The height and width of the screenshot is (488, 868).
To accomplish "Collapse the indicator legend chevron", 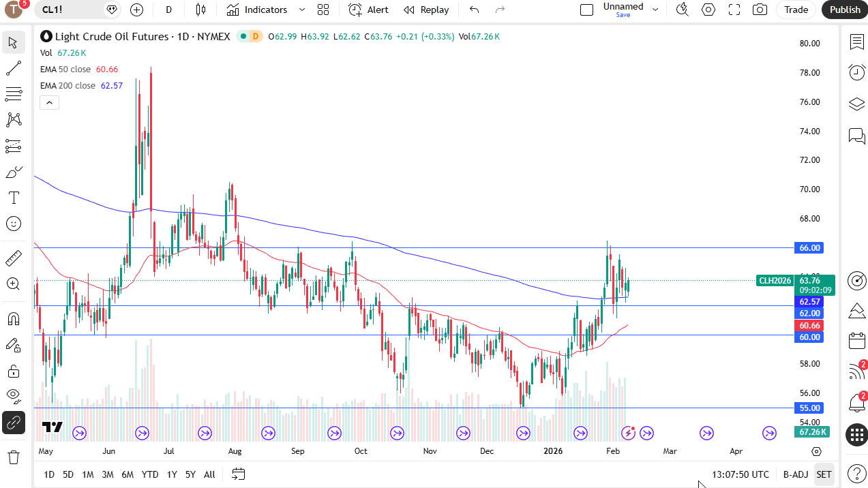I will pyautogui.click(x=50, y=103).
